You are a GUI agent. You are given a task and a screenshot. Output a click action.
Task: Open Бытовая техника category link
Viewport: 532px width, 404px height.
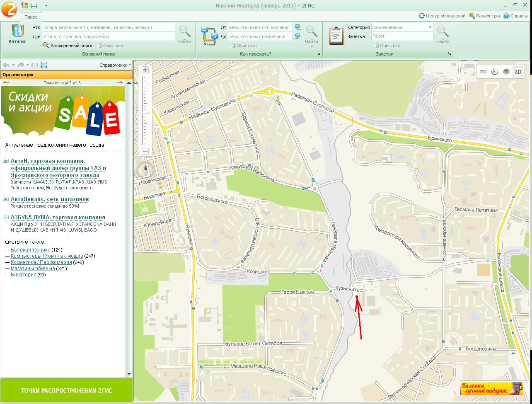pos(31,250)
